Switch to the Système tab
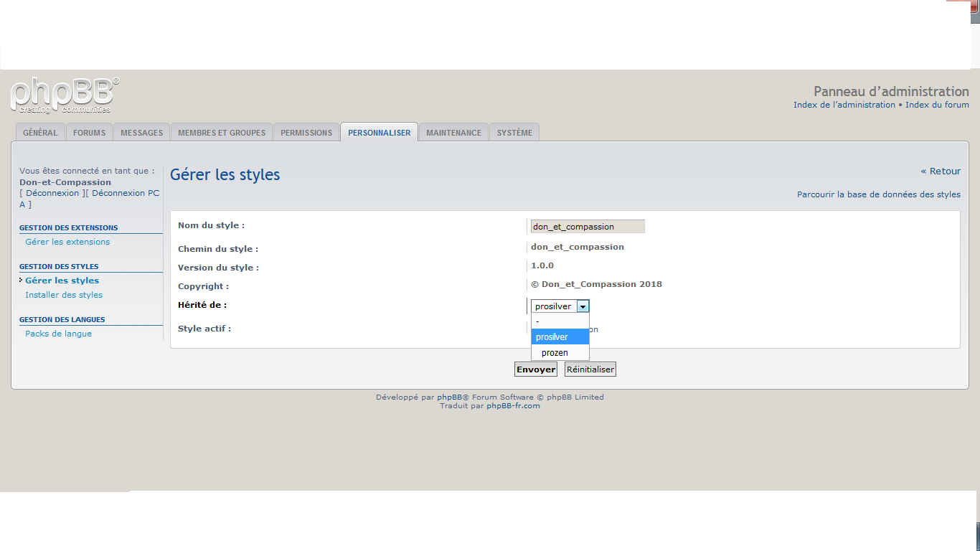This screenshot has height=551, width=980. point(514,133)
